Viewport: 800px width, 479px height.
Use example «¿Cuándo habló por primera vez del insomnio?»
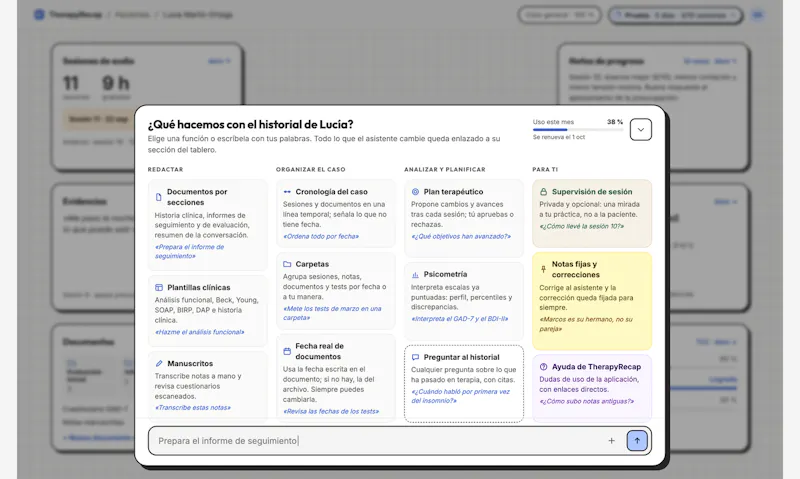pyautogui.click(x=461, y=396)
